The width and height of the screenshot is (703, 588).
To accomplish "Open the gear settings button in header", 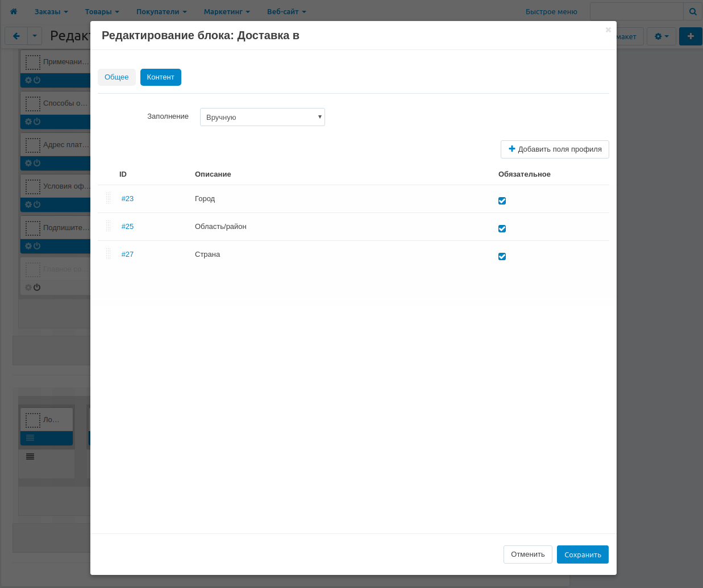I will [662, 36].
